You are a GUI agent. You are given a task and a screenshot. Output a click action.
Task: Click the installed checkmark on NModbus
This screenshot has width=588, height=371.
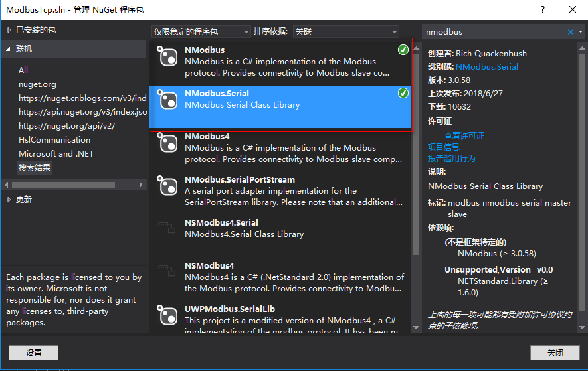pos(403,50)
